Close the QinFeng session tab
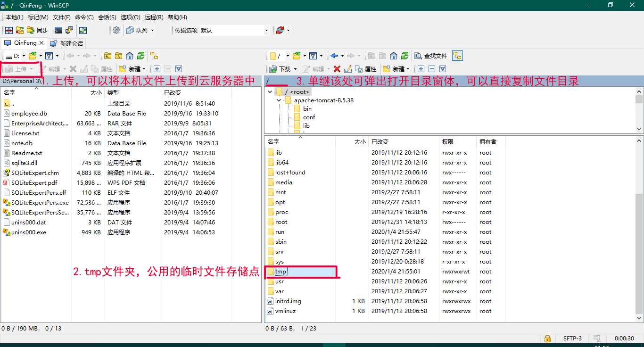 (41, 43)
